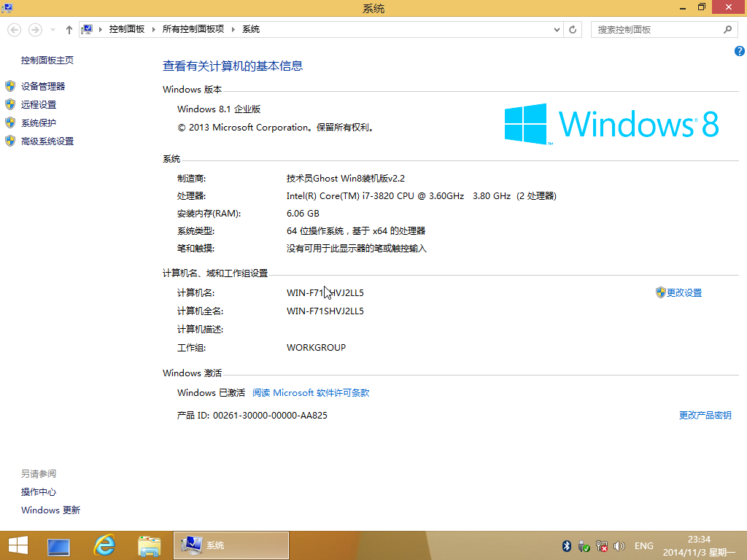Click the Forward navigation arrow

point(35,30)
